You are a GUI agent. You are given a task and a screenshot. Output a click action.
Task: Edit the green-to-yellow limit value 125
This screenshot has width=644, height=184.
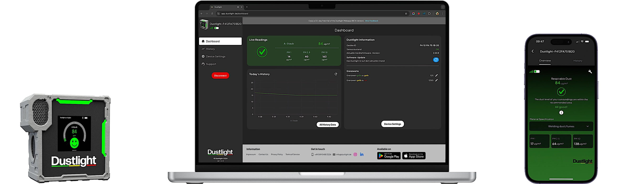pos(436,75)
